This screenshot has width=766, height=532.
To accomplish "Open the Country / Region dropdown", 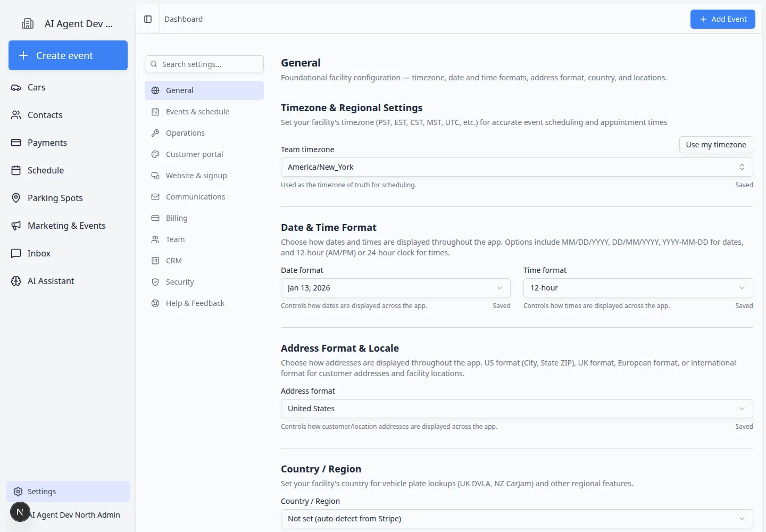I will (517, 519).
